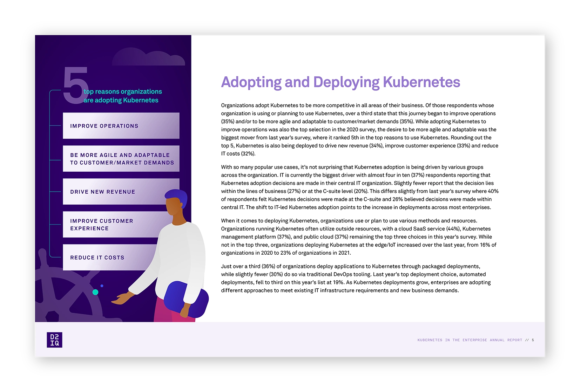Click paragraph starting 'Just over a third (36%)'
This screenshot has width=580, height=392.
pos(356,278)
